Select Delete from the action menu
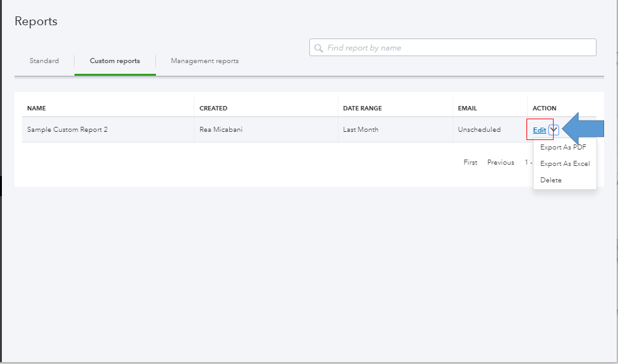This screenshot has width=618, height=364. coord(550,180)
